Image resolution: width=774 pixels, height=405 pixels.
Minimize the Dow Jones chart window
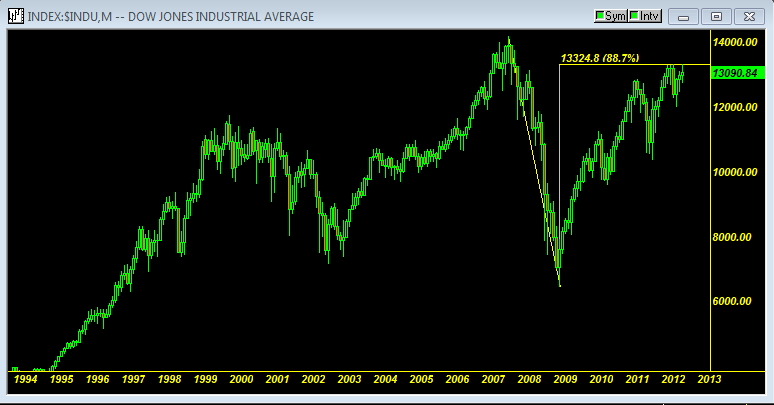click(683, 16)
